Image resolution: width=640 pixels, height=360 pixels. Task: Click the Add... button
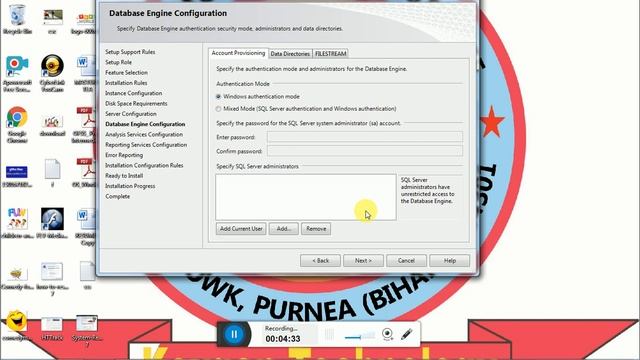(284, 229)
